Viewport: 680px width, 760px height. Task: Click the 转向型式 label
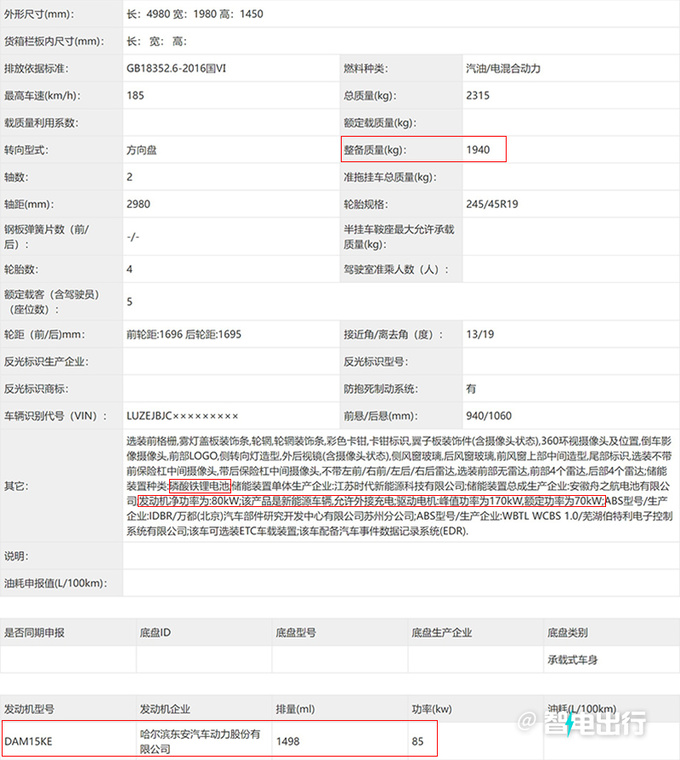[x=27, y=150]
